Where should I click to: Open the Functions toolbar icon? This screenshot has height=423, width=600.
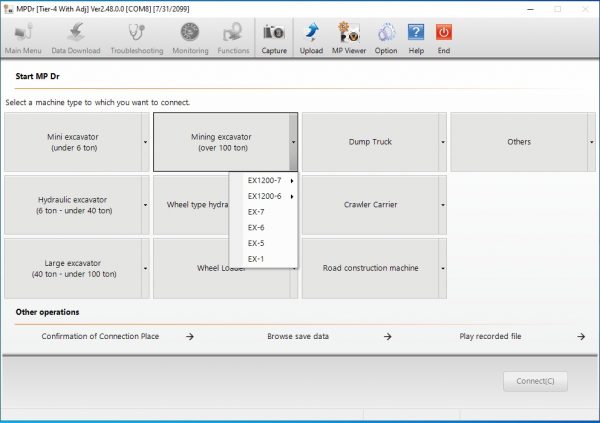[x=233, y=39]
